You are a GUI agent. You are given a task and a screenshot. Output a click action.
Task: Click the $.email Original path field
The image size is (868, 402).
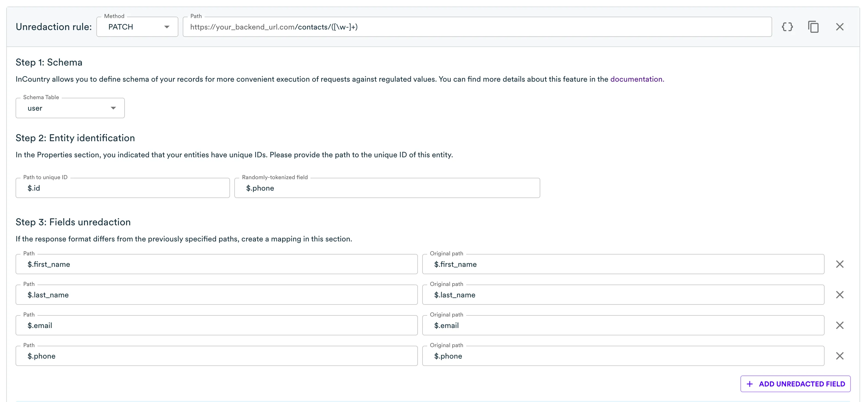(x=623, y=326)
